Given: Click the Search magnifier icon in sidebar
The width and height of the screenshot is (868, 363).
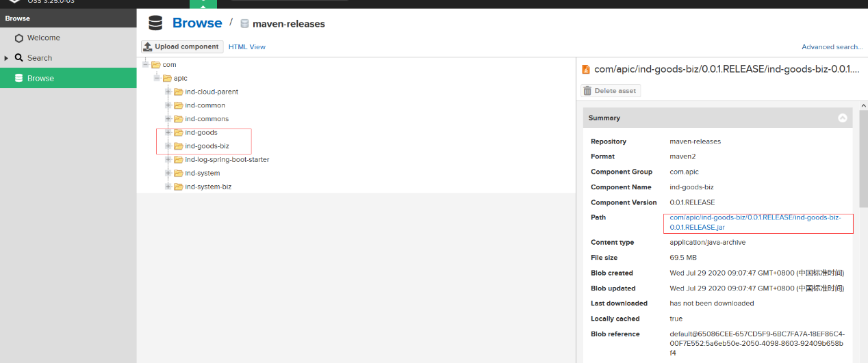Looking at the screenshot, I should click(x=19, y=58).
